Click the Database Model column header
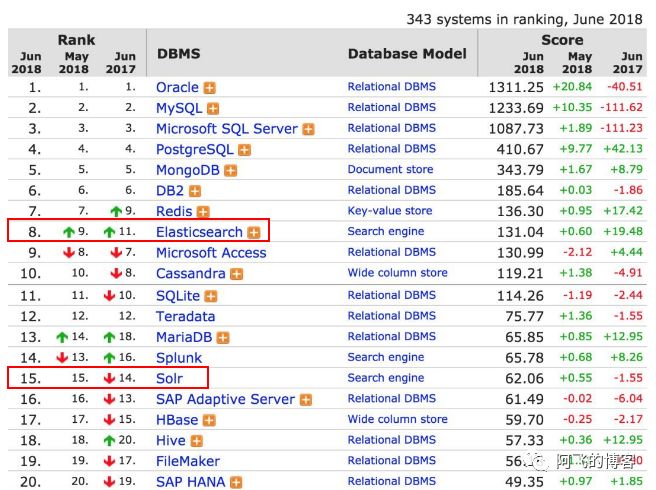Image resolution: width=656 pixels, height=490 pixels. pyautogui.click(x=407, y=54)
